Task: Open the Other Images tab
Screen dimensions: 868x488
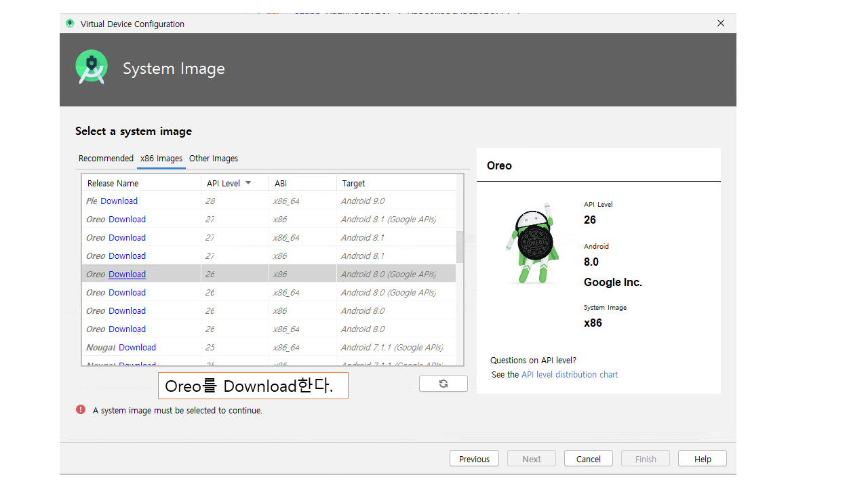Action: [x=214, y=159]
